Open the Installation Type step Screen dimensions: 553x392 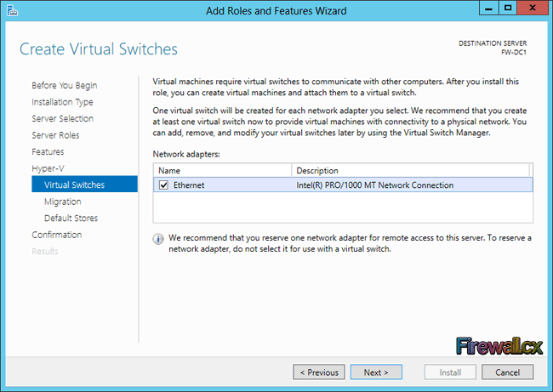point(62,102)
